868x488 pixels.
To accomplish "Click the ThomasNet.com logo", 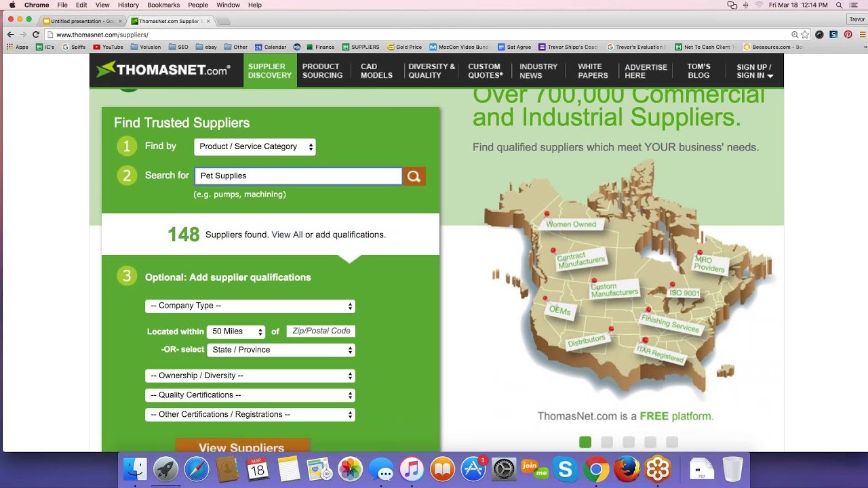I will (x=163, y=70).
